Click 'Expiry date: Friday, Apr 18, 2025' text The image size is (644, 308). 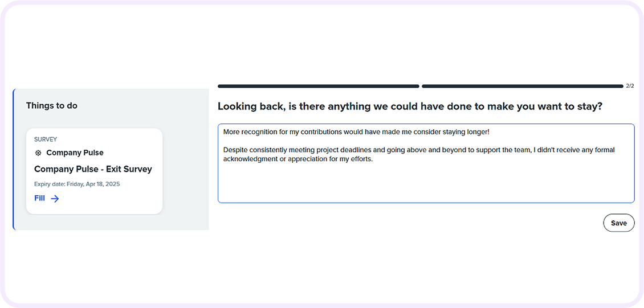click(x=77, y=184)
